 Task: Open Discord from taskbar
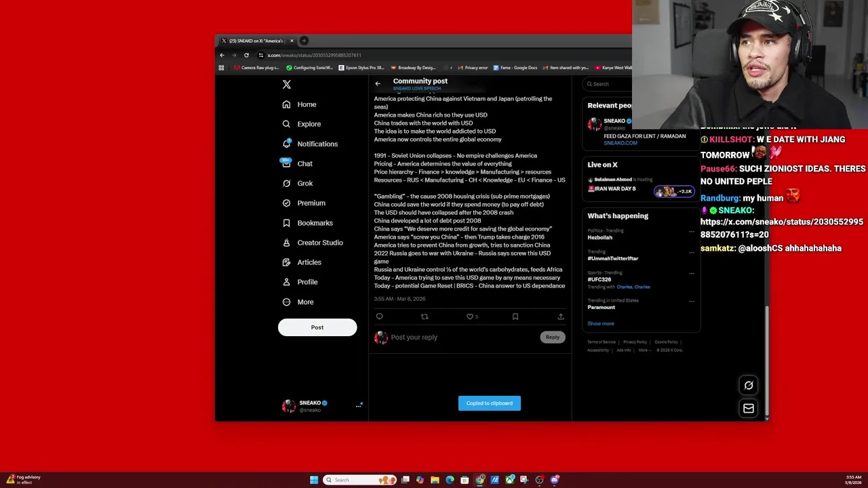[555, 480]
